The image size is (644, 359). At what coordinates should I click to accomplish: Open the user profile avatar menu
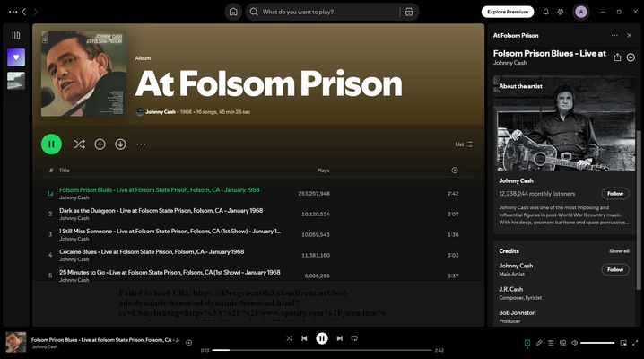click(580, 12)
